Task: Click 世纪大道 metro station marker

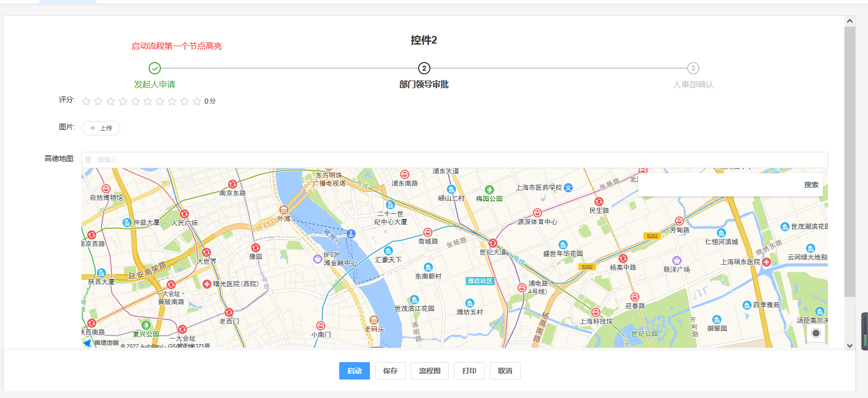Action: tap(493, 243)
